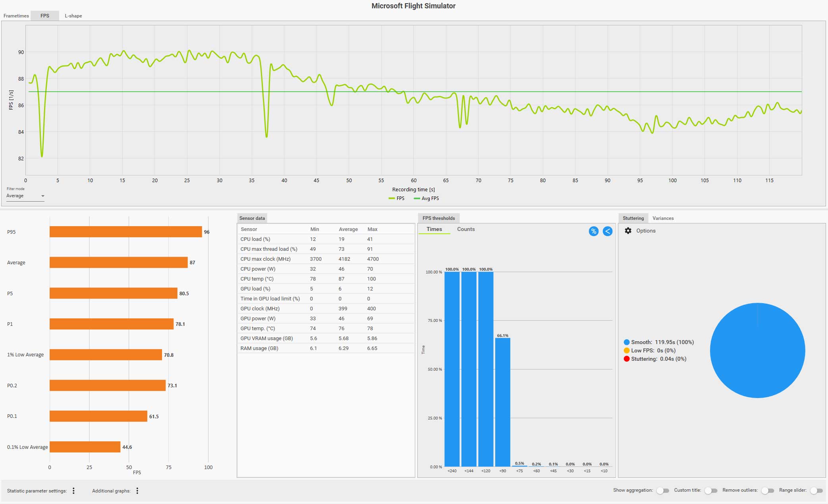Click the percent toggle icon in FPS thresholds
828x504 pixels.
click(x=593, y=231)
